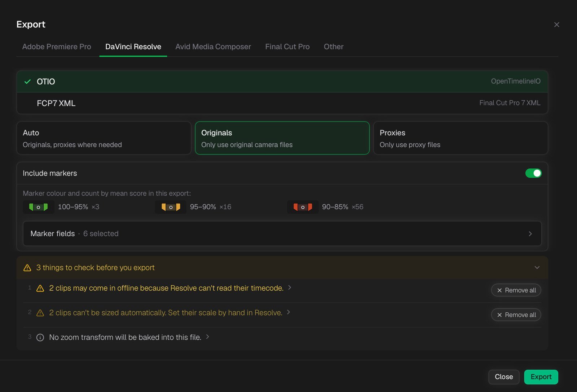Expand details for offline timecode warning chevron
The width and height of the screenshot is (577, 392).
(290, 288)
